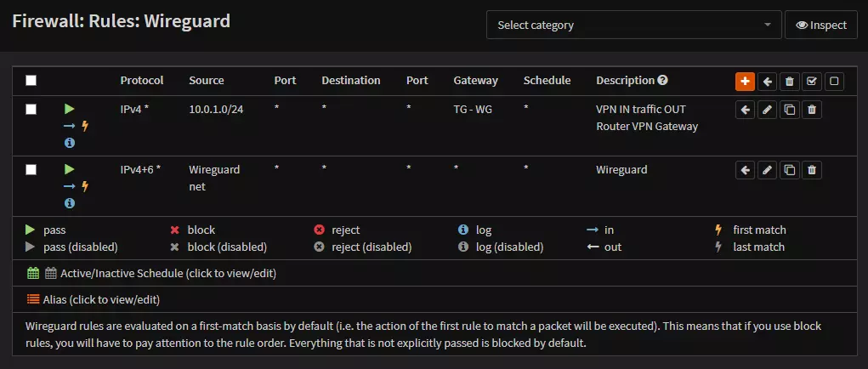
Task: Click first match bolt on Wireguard net rule
Action: 85,186
